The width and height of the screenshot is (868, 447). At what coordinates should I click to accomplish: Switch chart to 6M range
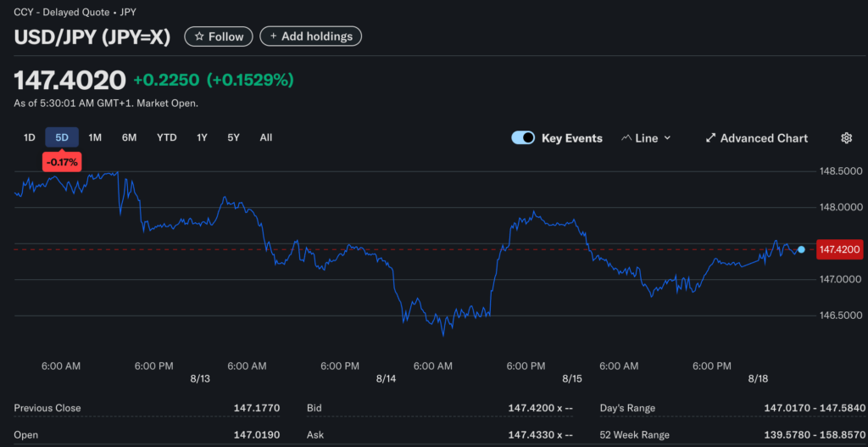point(129,137)
